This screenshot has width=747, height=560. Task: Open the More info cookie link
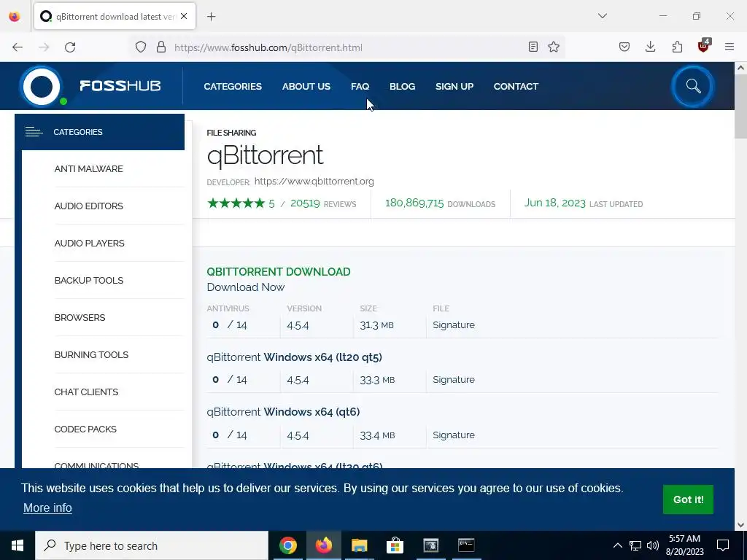tap(47, 508)
